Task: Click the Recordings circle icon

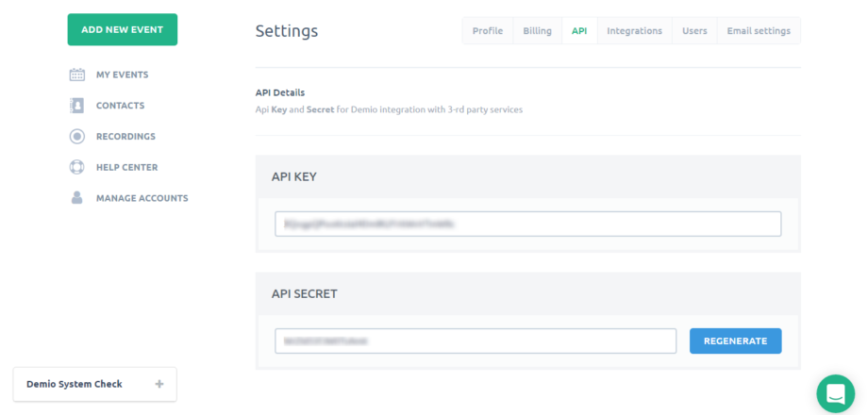Action: pos(77,137)
